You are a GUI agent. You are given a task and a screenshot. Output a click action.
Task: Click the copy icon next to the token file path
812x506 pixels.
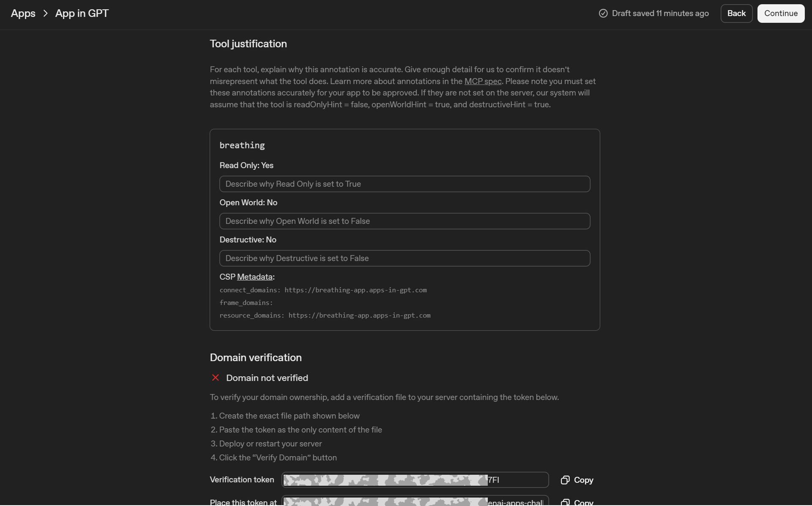[x=565, y=502]
